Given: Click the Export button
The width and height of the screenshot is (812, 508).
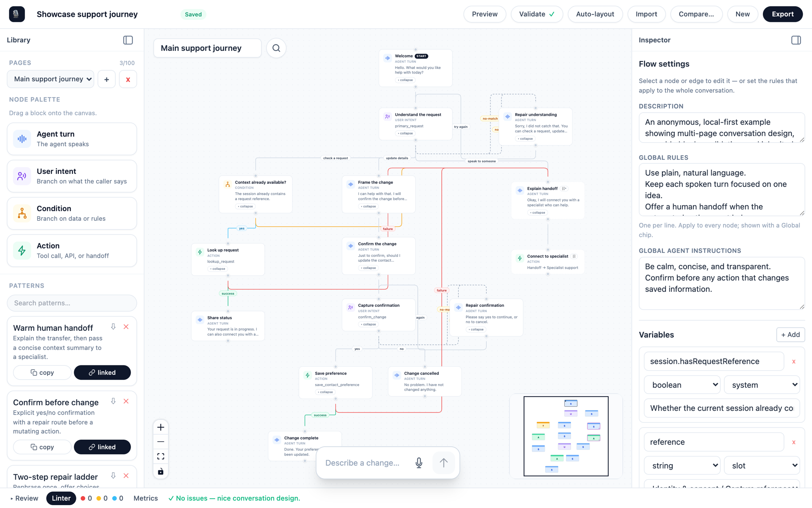Looking at the screenshot, I should click(x=783, y=14).
